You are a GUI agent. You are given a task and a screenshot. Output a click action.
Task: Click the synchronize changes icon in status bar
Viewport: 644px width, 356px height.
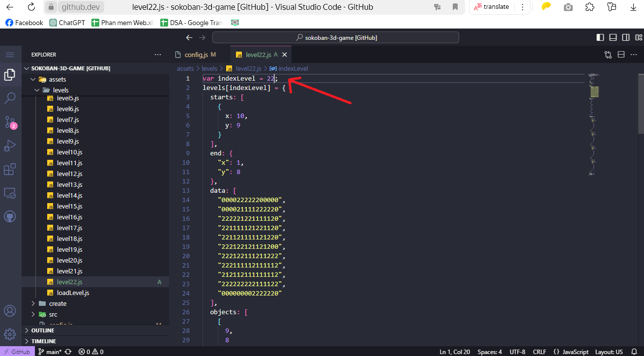[x=68, y=352]
